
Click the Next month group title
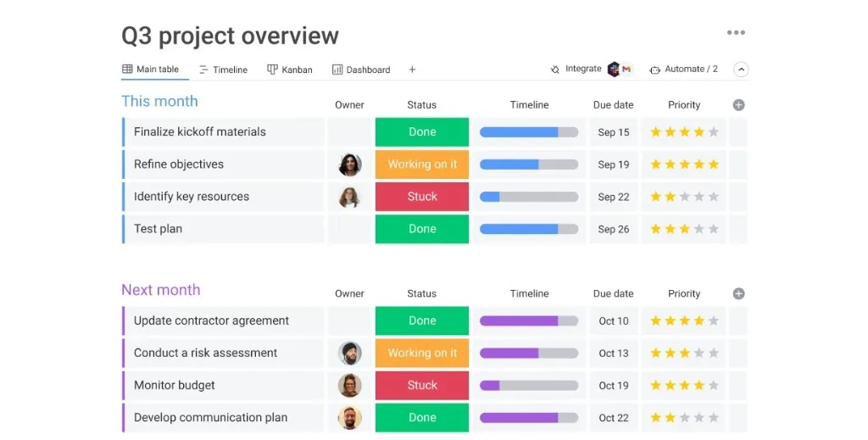pos(160,290)
